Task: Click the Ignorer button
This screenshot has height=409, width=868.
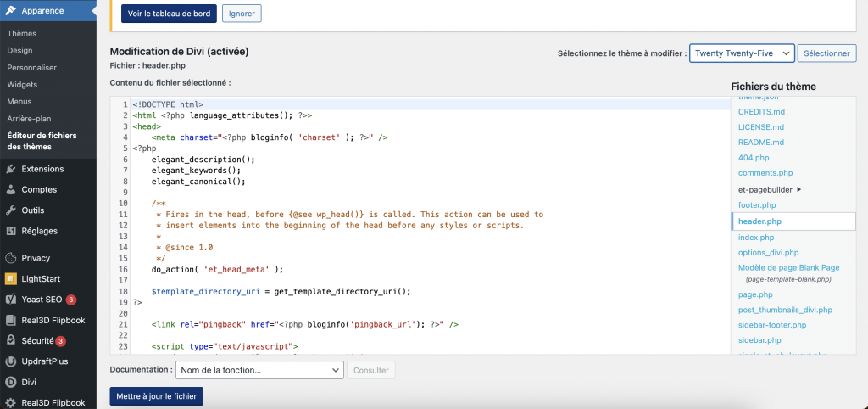Action: click(x=242, y=14)
